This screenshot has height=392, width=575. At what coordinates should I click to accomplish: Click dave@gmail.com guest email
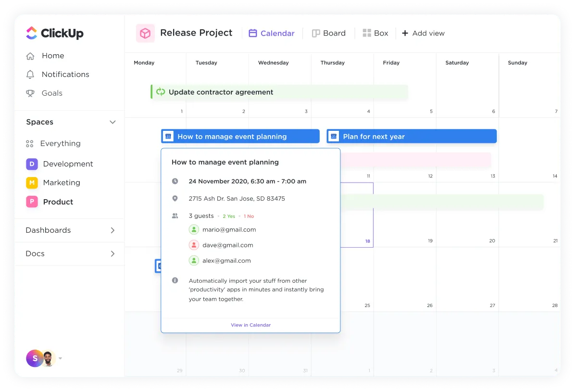(228, 245)
